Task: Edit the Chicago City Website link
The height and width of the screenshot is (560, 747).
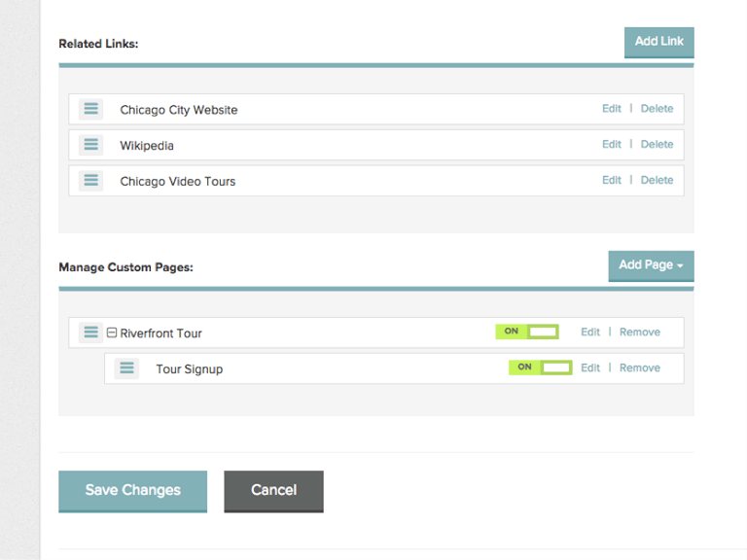Action: point(611,109)
